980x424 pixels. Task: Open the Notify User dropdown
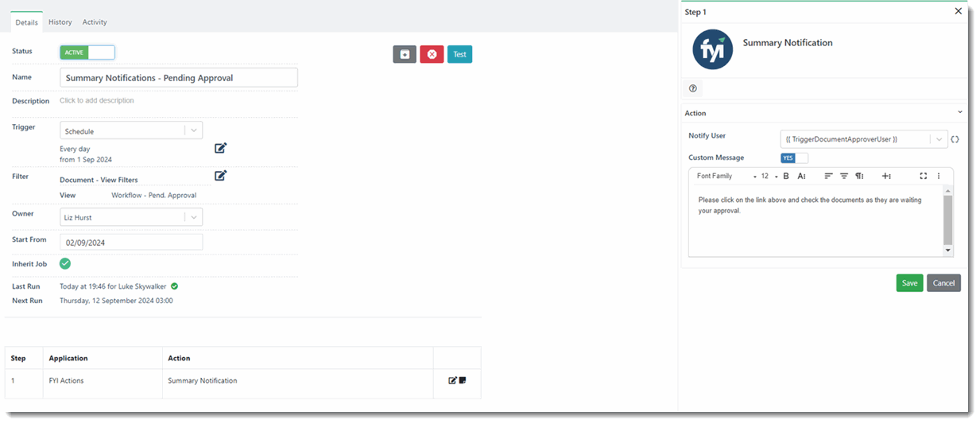click(864, 139)
